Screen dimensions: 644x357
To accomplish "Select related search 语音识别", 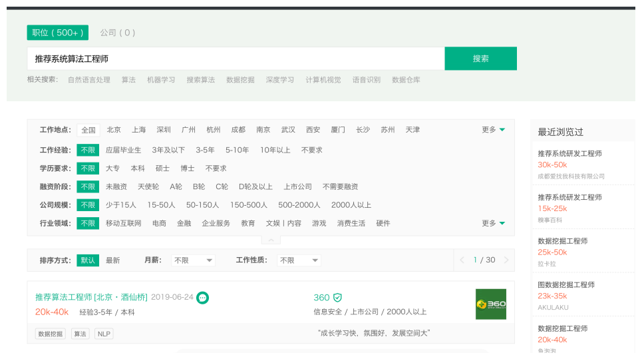I will coord(367,80).
